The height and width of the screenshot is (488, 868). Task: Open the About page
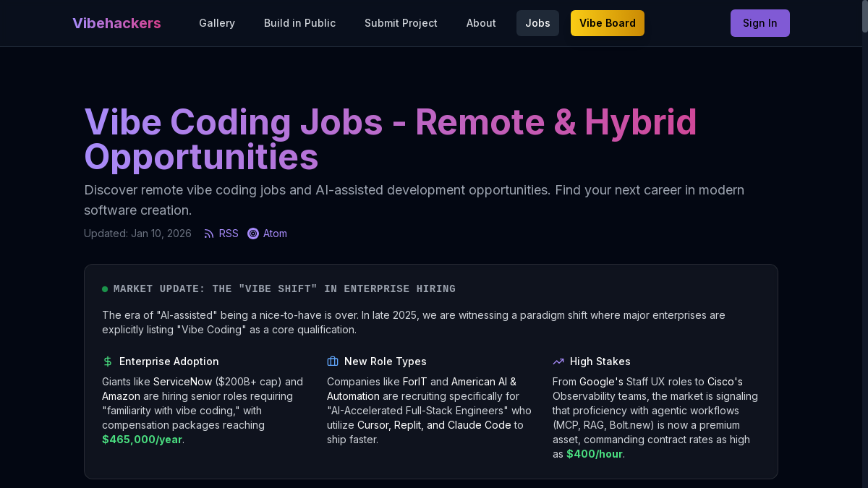481,23
